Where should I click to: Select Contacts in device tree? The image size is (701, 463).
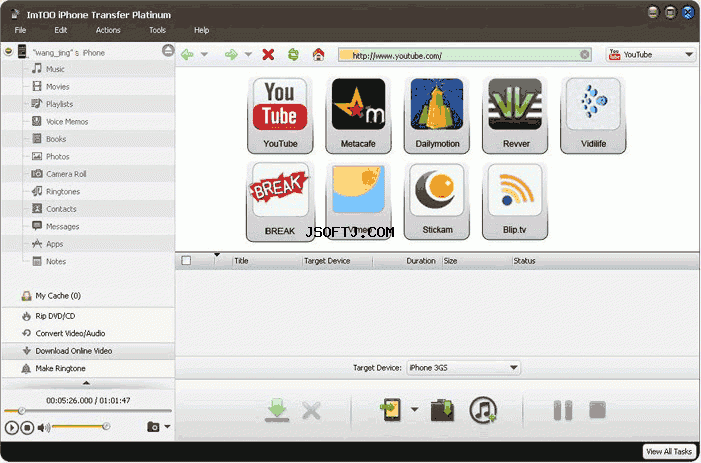click(x=61, y=209)
